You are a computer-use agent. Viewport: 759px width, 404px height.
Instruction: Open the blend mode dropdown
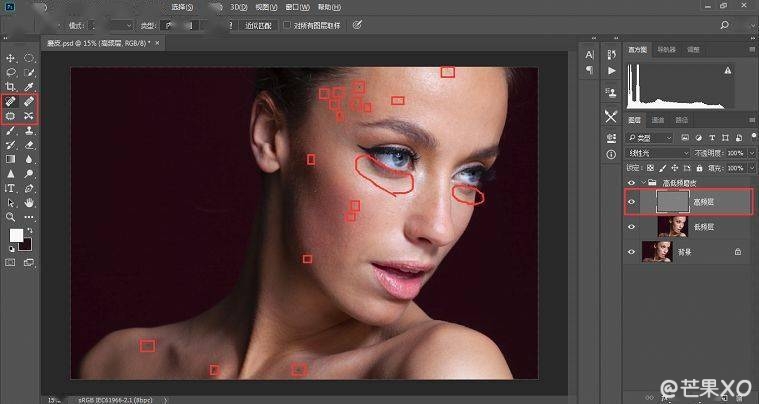coord(658,153)
